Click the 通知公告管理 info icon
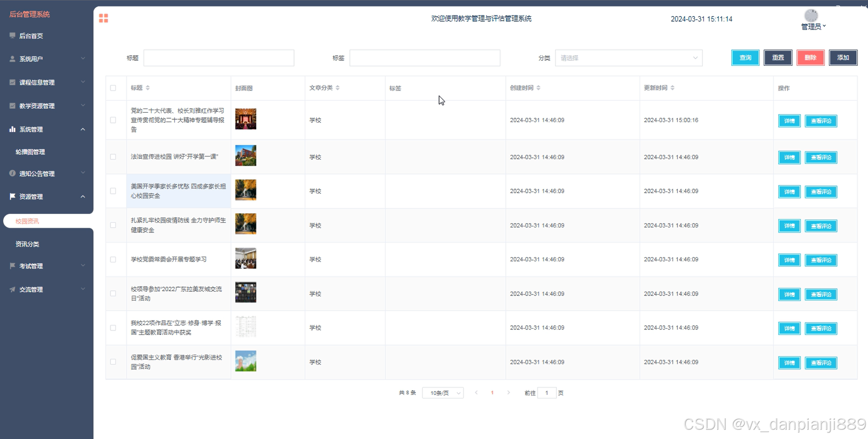The width and height of the screenshot is (868, 439). pos(12,173)
